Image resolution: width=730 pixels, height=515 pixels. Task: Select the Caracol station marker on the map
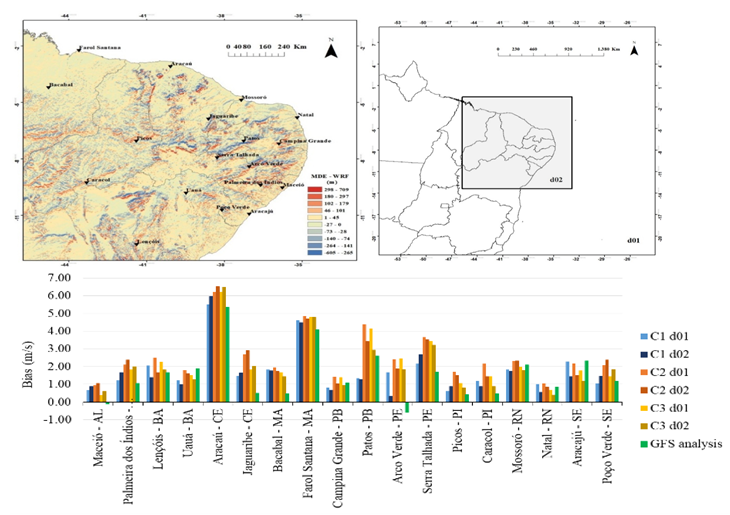pos(87,182)
